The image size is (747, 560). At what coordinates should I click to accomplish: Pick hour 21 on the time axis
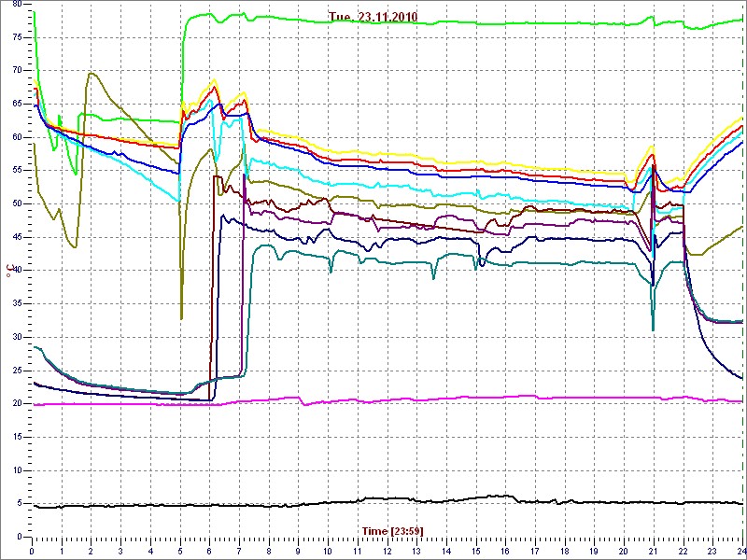(x=653, y=551)
